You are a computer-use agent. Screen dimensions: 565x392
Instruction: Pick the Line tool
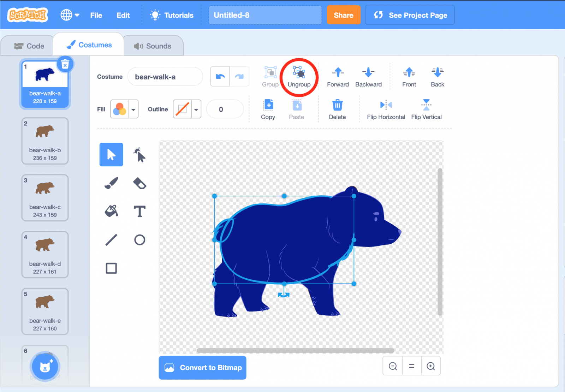click(x=111, y=239)
